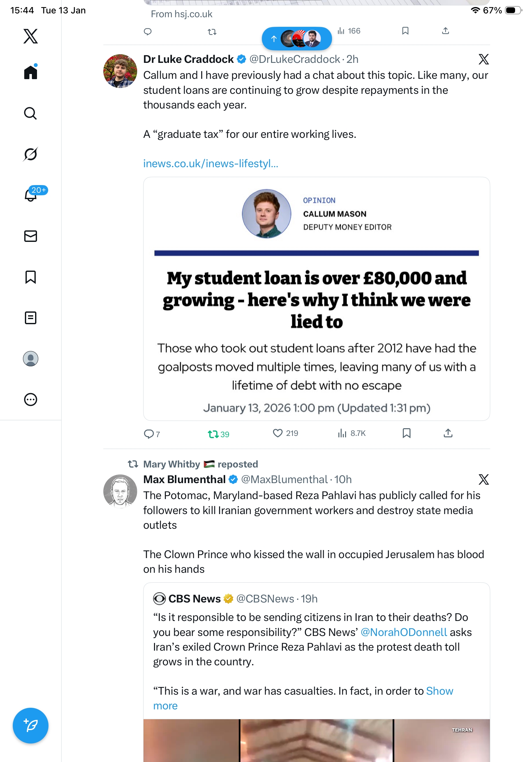Open Messages envelope icon
The image size is (532, 762).
31,236
